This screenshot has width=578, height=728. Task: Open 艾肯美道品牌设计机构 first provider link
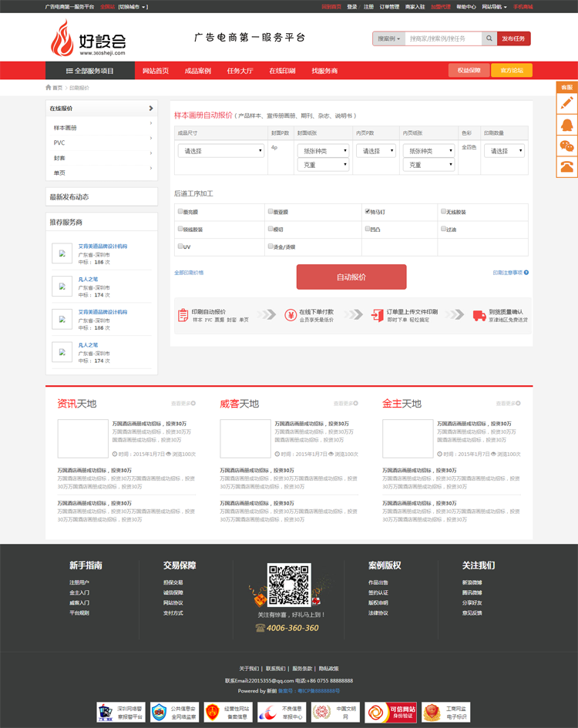102,246
